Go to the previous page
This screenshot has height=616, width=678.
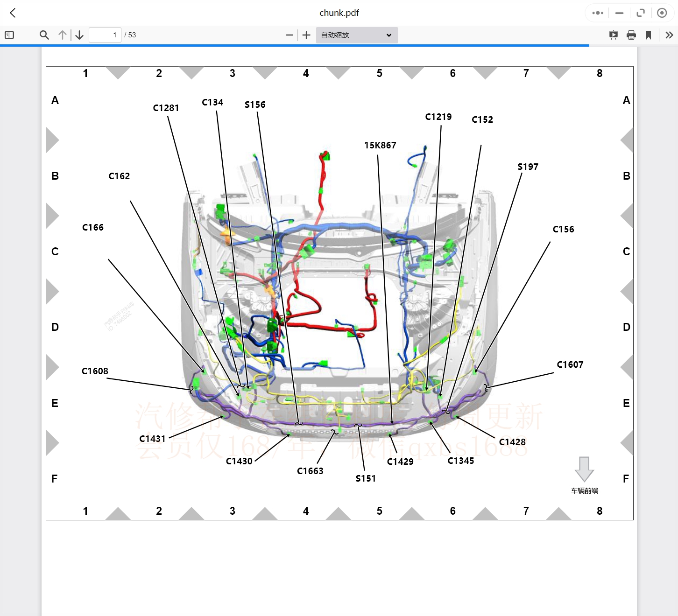pyautogui.click(x=63, y=35)
